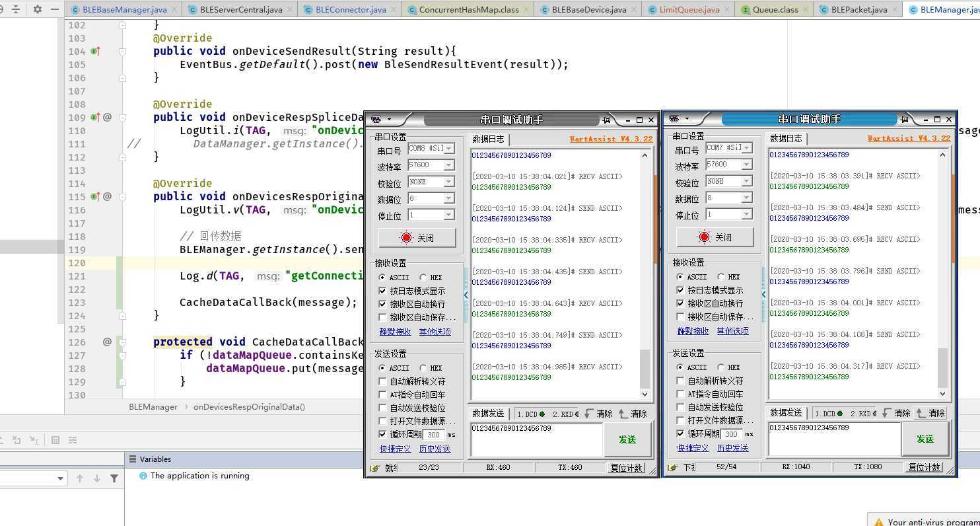Pin right serial assistant window on top
This screenshot has width=980, height=526.
pos(905,119)
